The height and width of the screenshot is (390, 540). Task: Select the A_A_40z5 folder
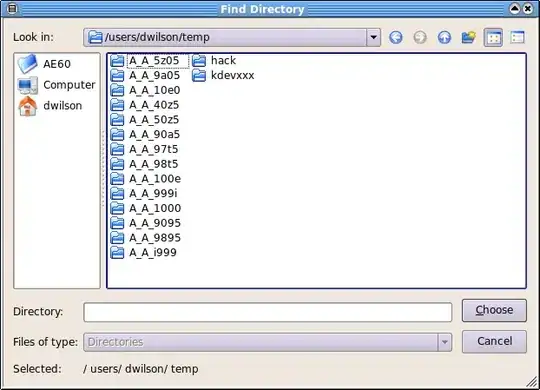pos(145,105)
